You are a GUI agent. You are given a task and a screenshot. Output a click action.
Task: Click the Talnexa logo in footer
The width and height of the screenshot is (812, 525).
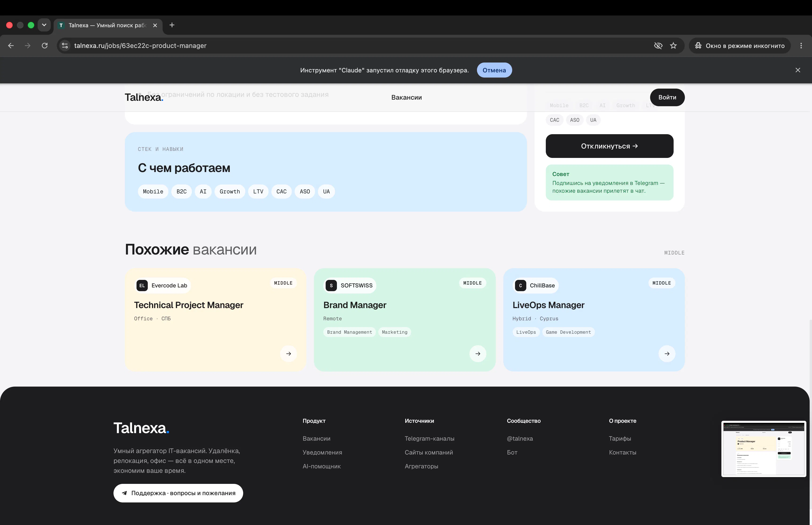[141, 428]
